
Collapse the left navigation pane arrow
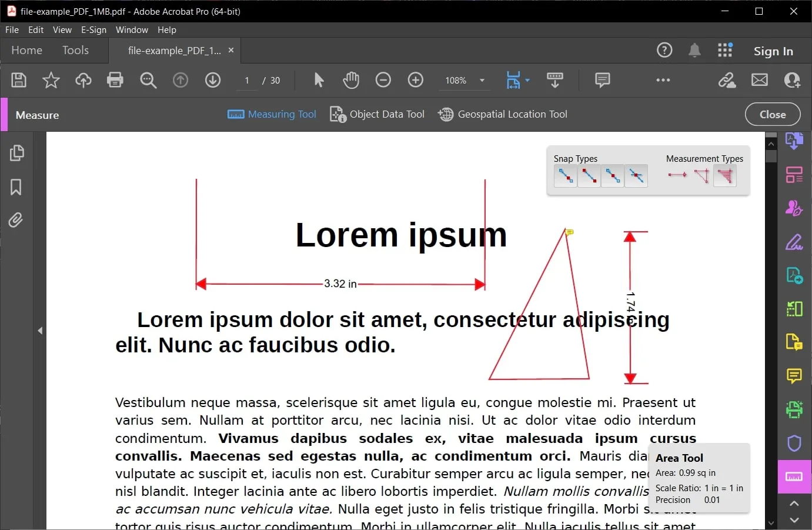pyautogui.click(x=40, y=331)
